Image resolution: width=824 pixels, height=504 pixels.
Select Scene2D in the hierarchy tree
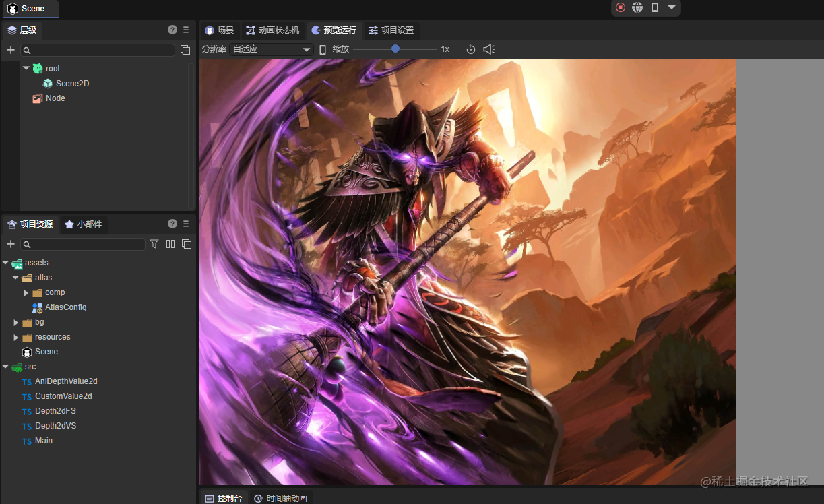(x=72, y=84)
